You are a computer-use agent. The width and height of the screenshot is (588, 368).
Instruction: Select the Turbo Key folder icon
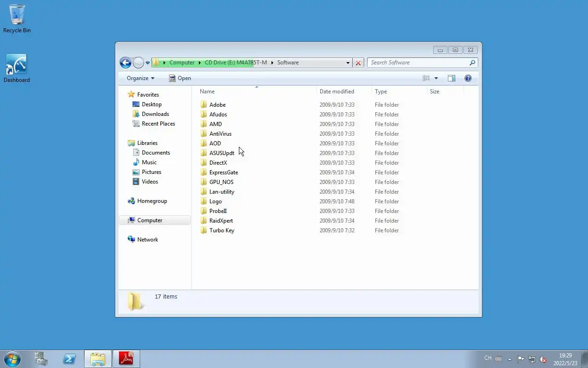click(204, 230)
